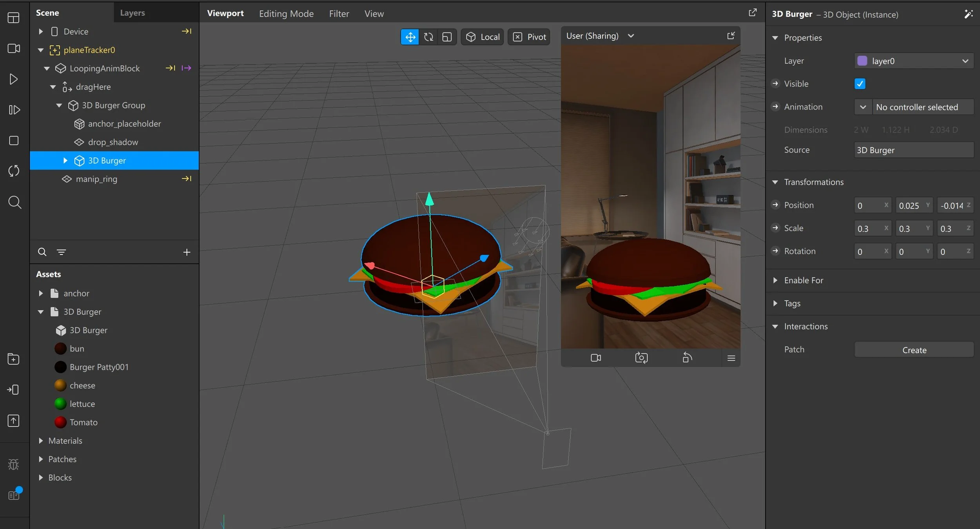Screen dimensions: 980x529
Task: Open the layer0 dropdown
Action: [914, 61]
